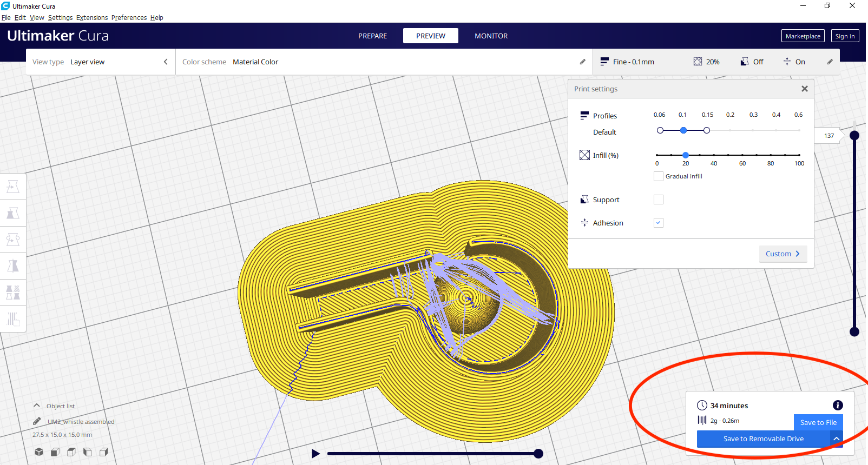868x465 pixels.
Task: Open the Settings menu
Action: 60,17
